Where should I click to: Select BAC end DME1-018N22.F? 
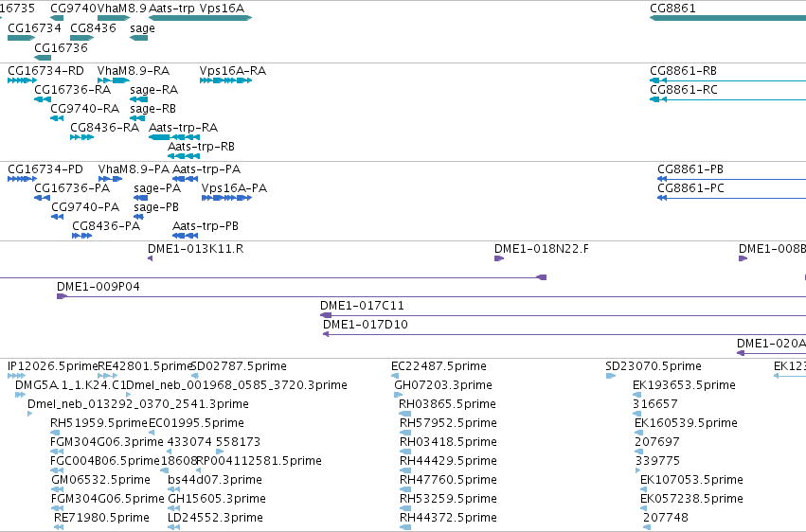click(498, 258)
